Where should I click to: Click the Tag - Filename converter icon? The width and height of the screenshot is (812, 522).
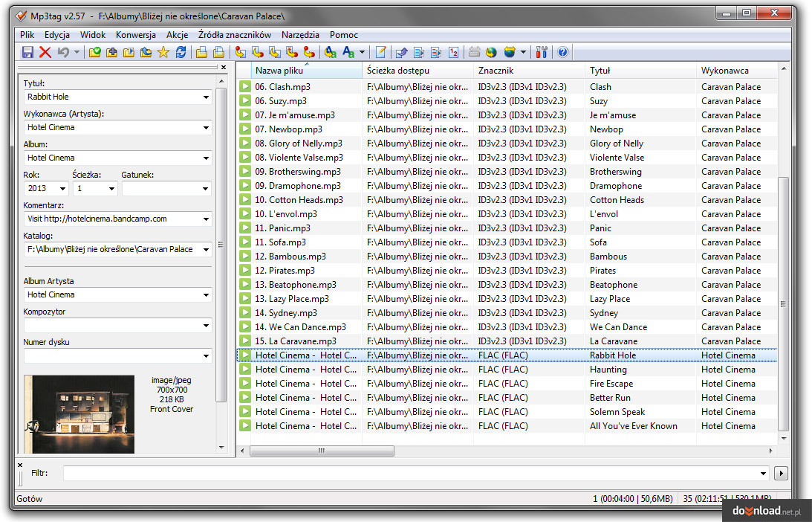coord(240,52)
